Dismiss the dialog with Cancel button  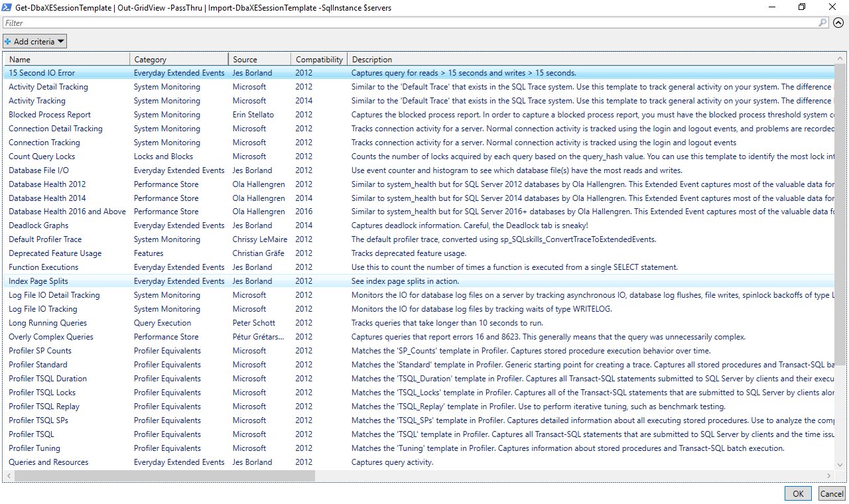832,493
